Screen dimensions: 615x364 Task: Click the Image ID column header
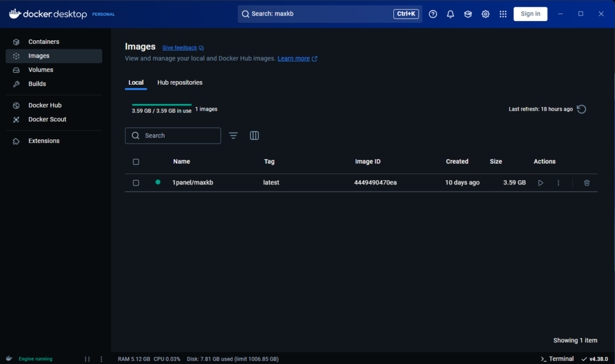368,162
